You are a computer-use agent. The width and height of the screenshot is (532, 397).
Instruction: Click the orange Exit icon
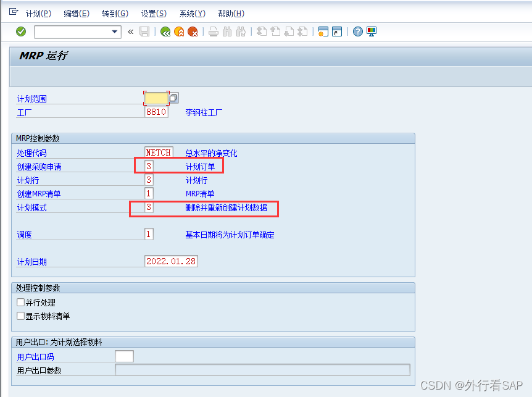179,32
